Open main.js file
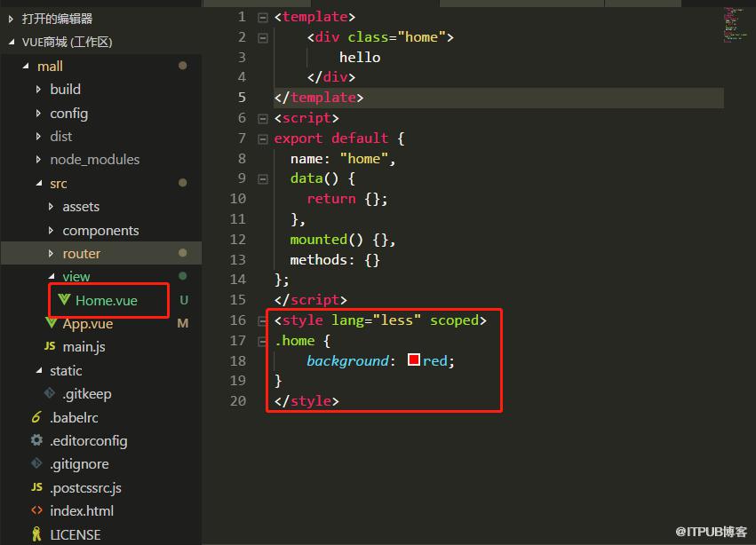This screenshot has height=545, width=756. click(x=84, y=347)
